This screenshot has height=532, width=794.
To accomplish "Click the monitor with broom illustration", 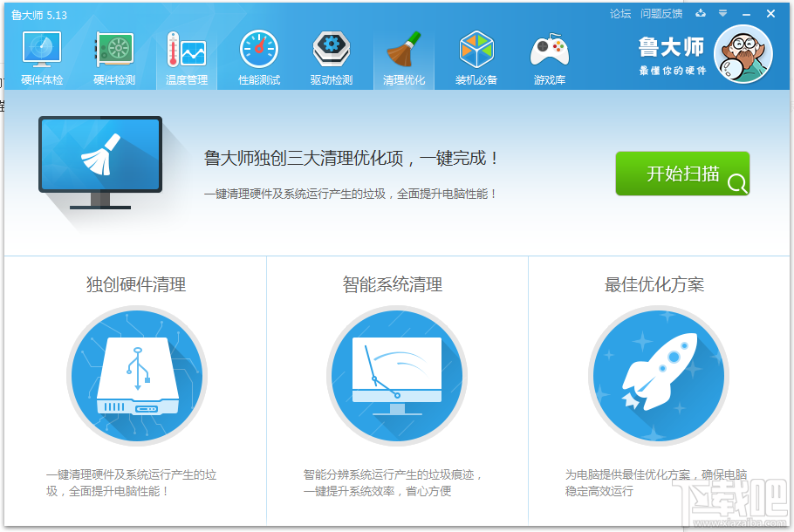I will [x=100, y=162].
